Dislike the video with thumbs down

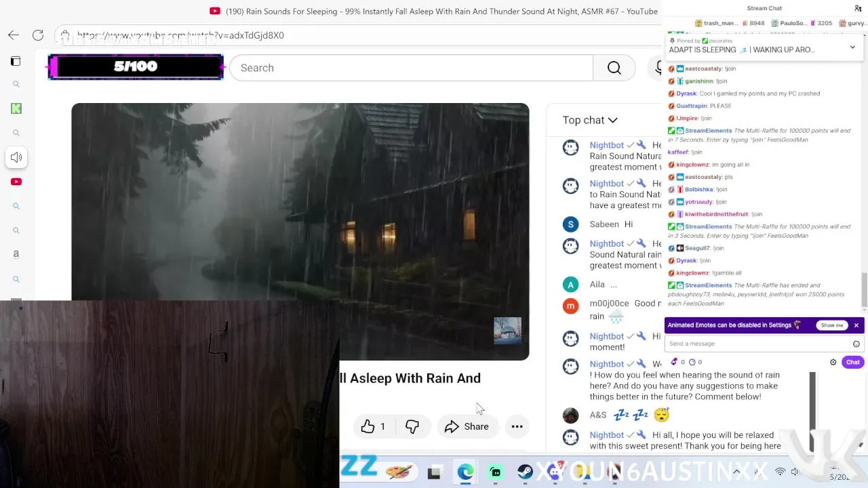coord(412,426)
